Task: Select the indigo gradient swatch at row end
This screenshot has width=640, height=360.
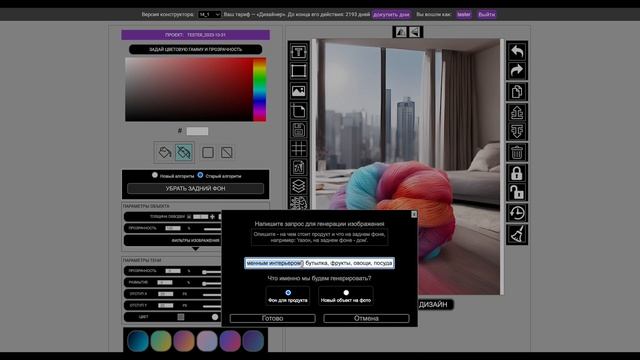Action: click(x=253, y=341)
